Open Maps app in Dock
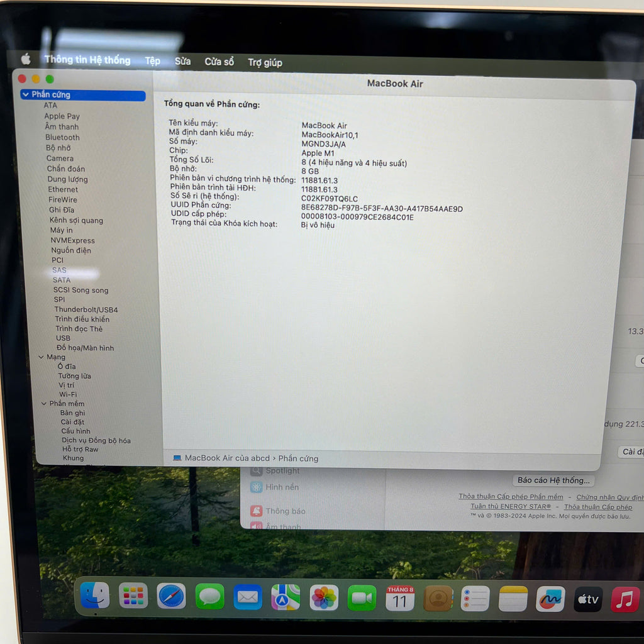The height and width of the screenshot is (644, 644). pyautogui.click(x=286, y=597)
